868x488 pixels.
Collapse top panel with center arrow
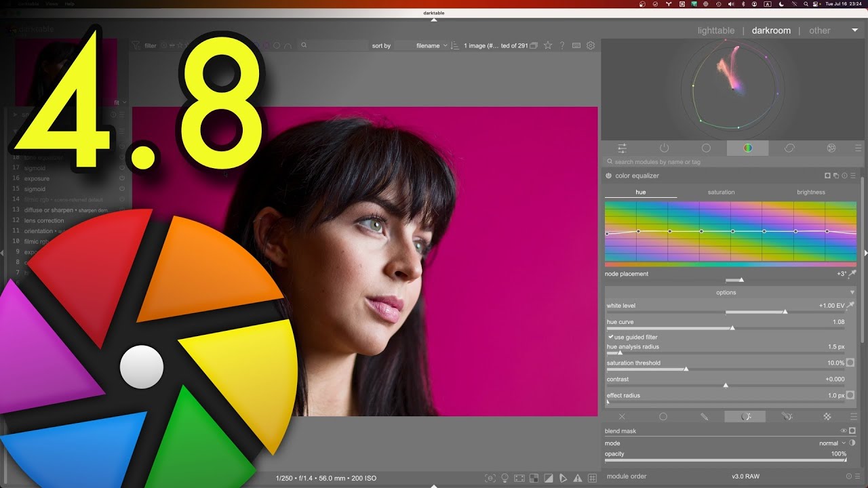[434, 19]
